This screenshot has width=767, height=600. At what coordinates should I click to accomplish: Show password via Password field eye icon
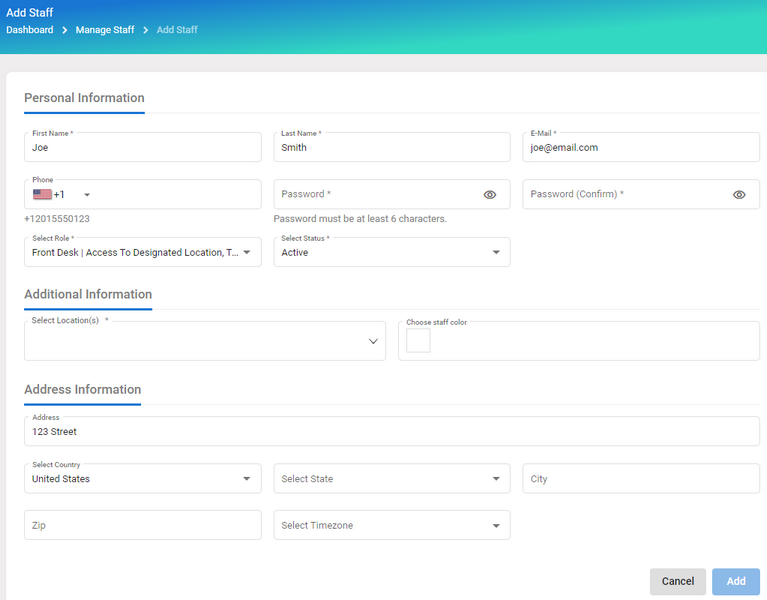click(x=490, y=195)
